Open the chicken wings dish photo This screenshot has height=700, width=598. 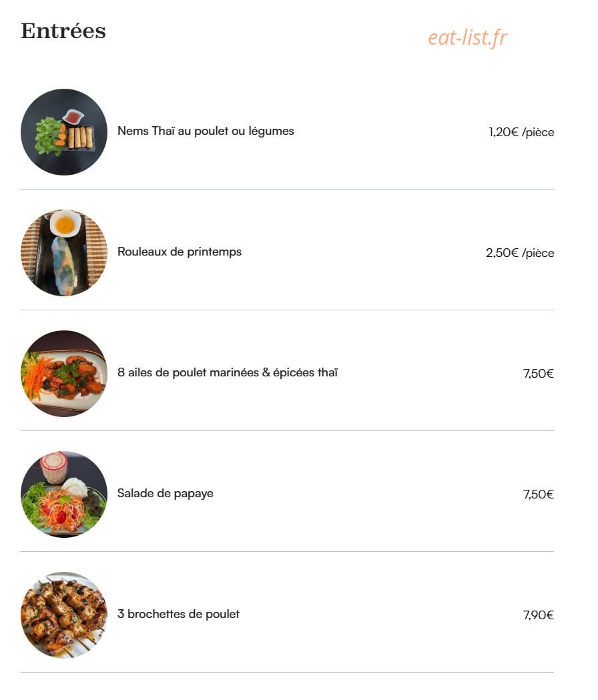pyautogui.click(x=64, y=374)
